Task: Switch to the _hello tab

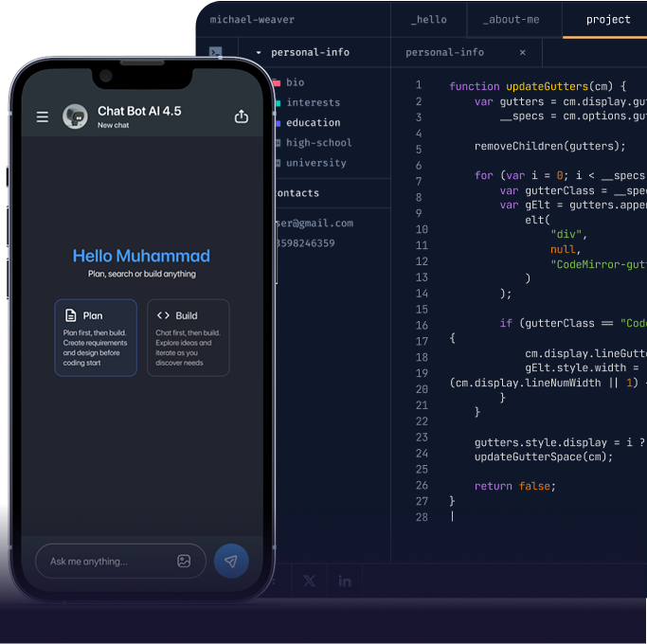Action: click(x=428, y=19)
